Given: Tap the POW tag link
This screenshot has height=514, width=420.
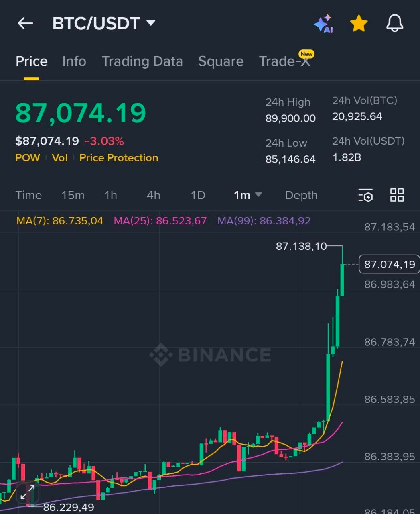Looking at the screenshot, I should coord(28,158).
